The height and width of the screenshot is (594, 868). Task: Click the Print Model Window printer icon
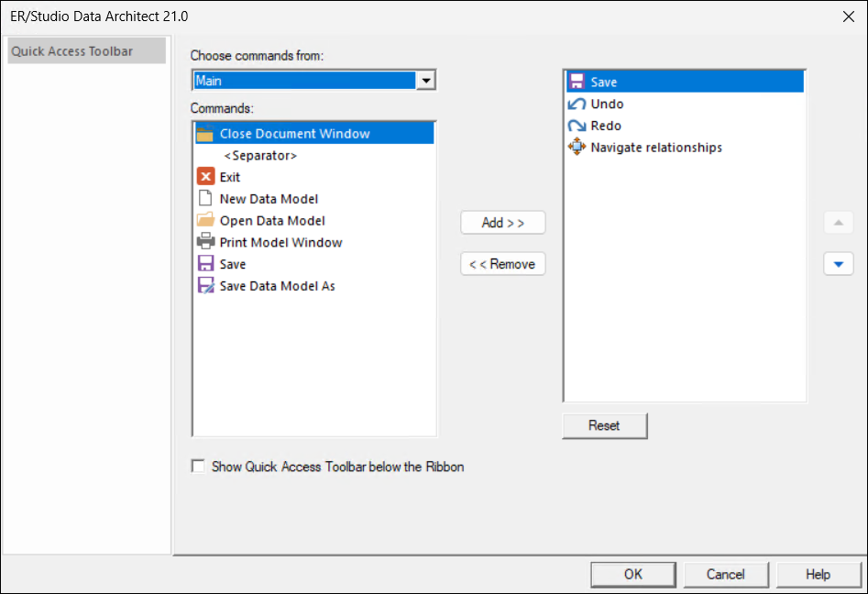[x=205, y=241]
